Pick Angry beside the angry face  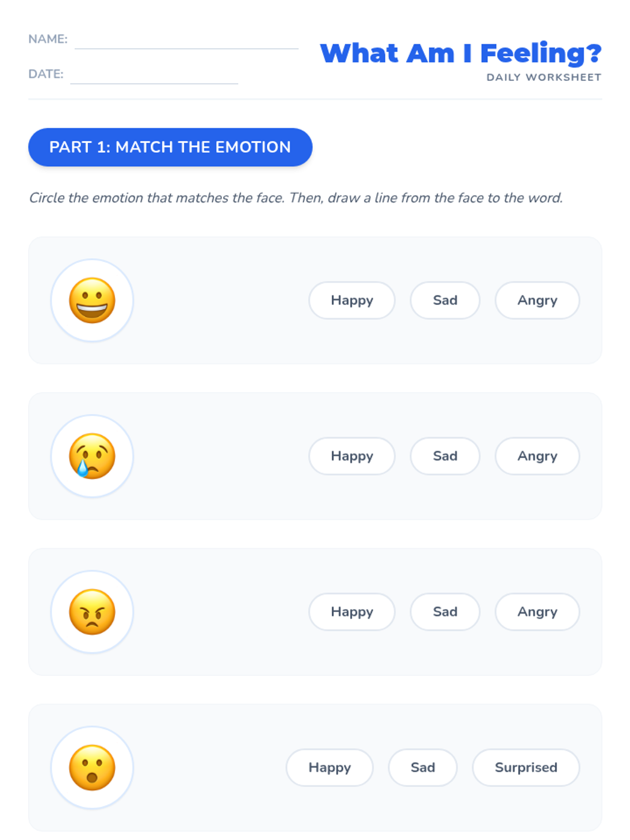537,612
